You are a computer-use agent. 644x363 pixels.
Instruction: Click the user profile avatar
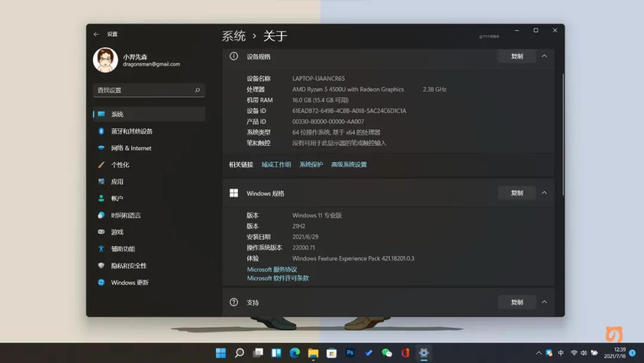106,60
